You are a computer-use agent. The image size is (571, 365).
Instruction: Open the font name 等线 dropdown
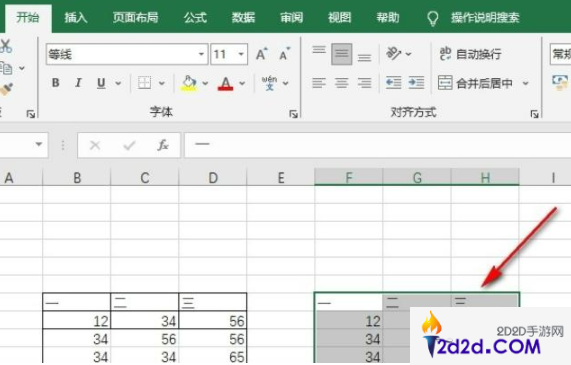pyautogui.click(x=201, y=54)
